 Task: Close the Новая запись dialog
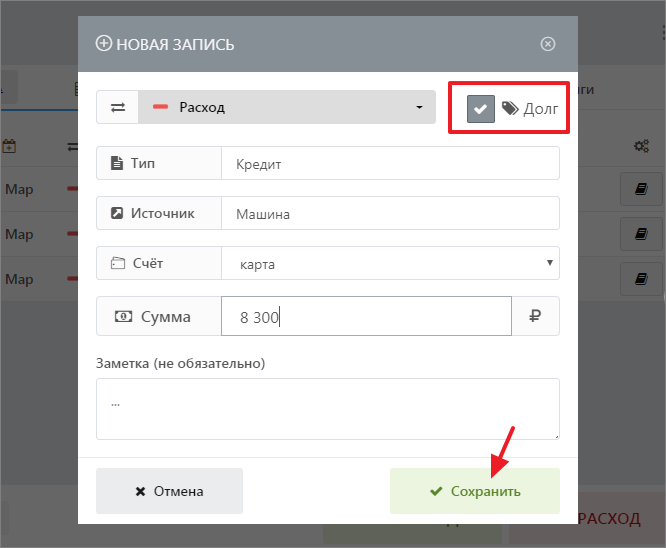coord(547,44)
